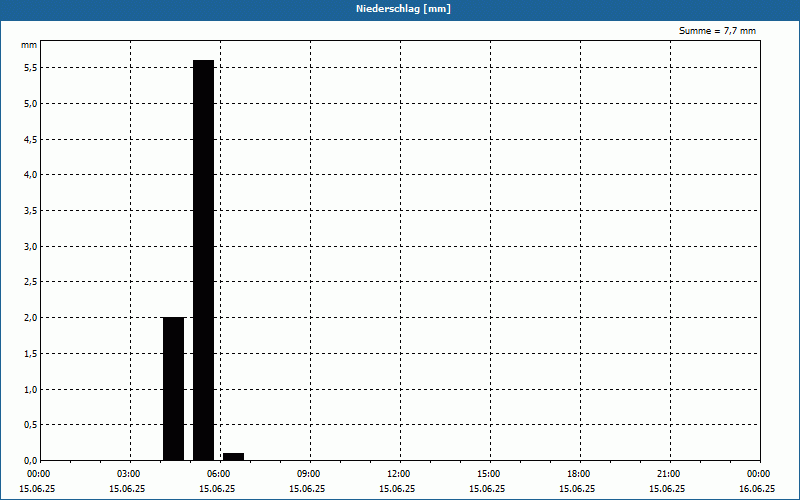The width and height of the screenshot is (800, 500).
Task: Click the mm unit label on the axis
Action: click(29, 45)
